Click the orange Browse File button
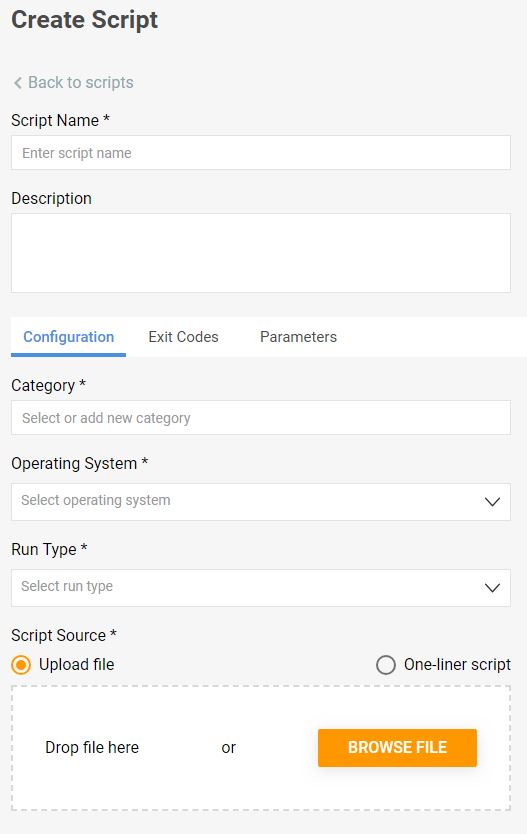Viewport: 527px width, 834px height. coord(397,747)
